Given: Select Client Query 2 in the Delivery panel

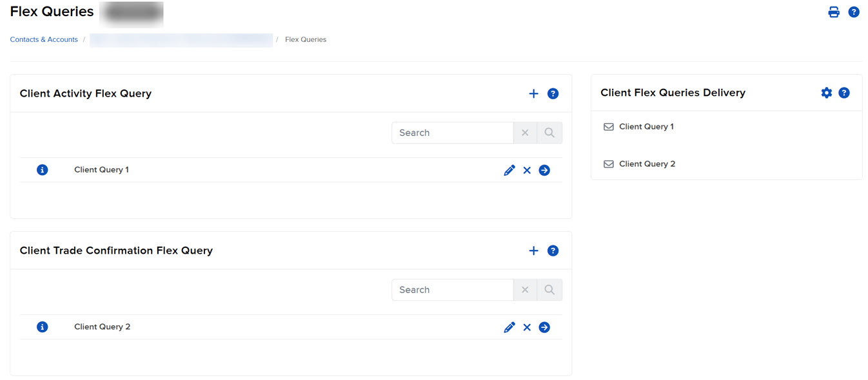Looking at the screenshot, I should (647, 164).
